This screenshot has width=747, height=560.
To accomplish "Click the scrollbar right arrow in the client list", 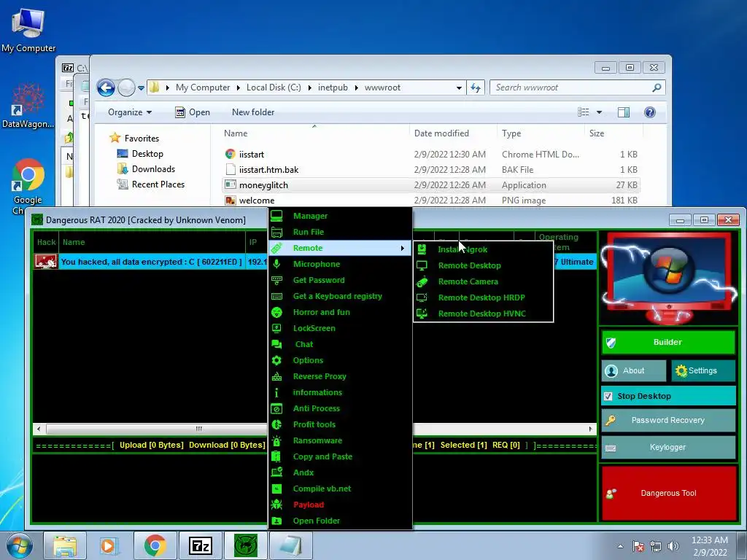I will (x=591, y=429).
